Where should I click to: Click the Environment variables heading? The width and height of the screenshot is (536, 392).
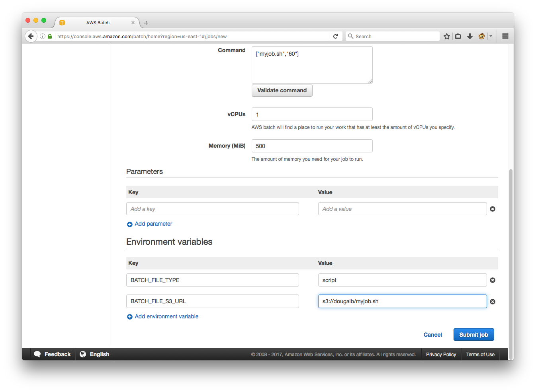tap(169, 242)
